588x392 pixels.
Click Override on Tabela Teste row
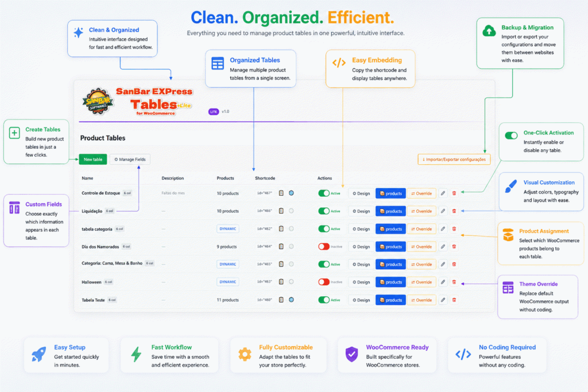coord(422,300)
